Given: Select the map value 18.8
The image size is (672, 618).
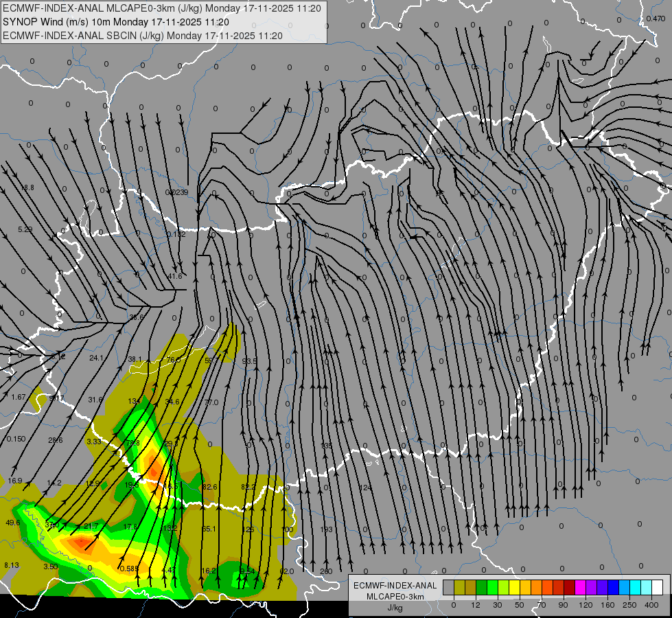Looking at the screenshot, I should 27,187.
